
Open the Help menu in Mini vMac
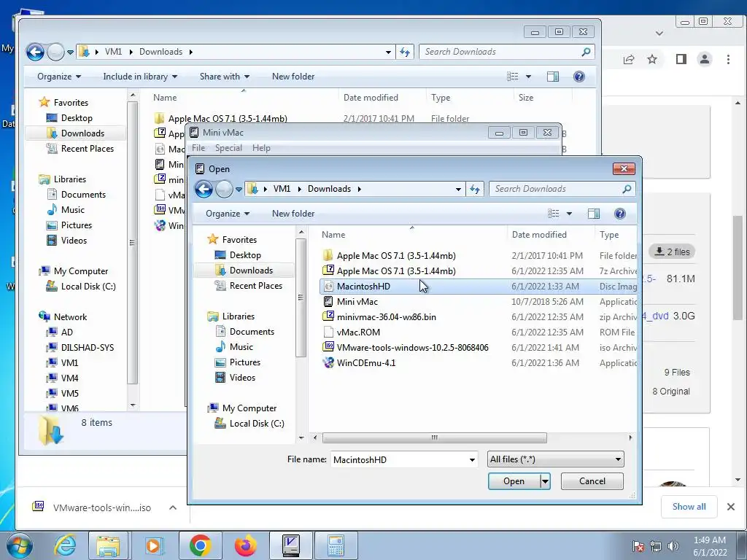click(261, 148)
